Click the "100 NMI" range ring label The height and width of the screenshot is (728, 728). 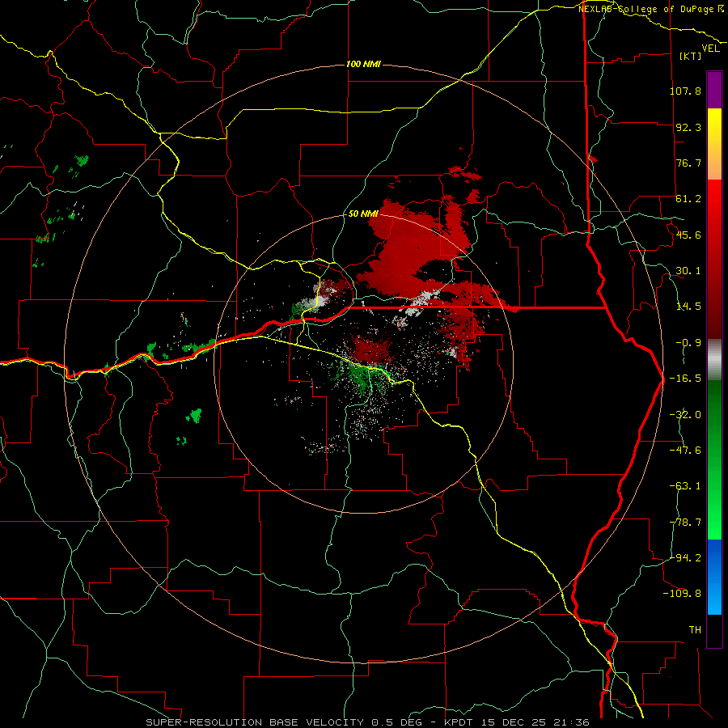363,64
